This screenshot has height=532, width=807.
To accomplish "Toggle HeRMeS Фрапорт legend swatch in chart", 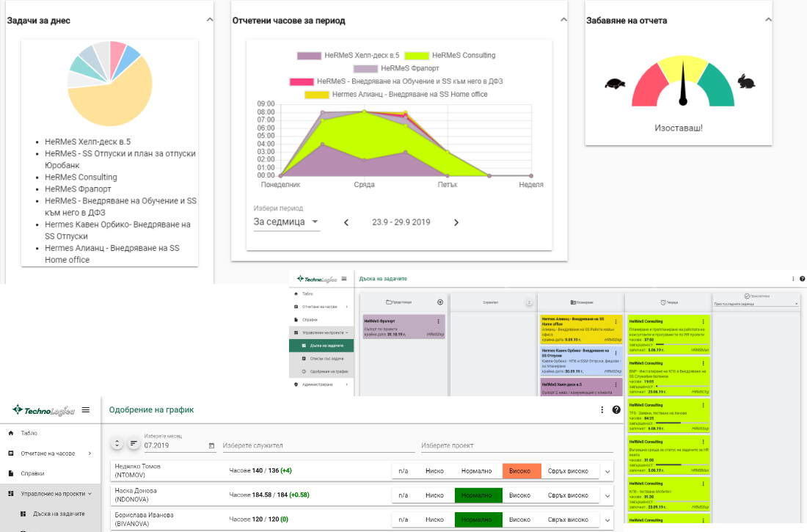I will pos(365,68).
